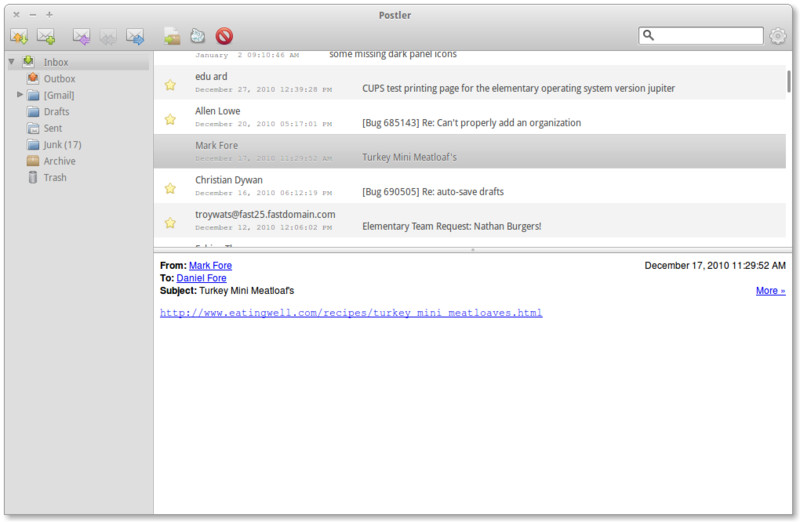
Task: Toggle the star on Allen Lowe's message
Action: pyautogui.click(x=170, y=119)
